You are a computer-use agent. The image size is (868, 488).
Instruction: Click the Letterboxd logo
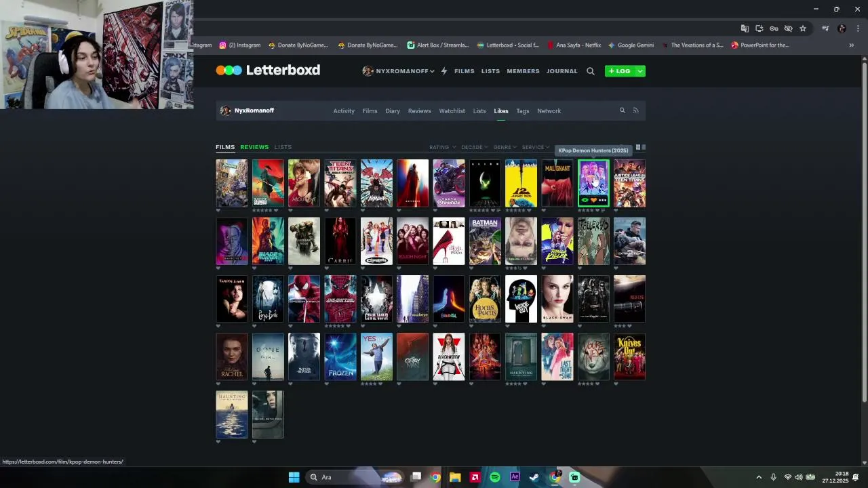point(268,70)
